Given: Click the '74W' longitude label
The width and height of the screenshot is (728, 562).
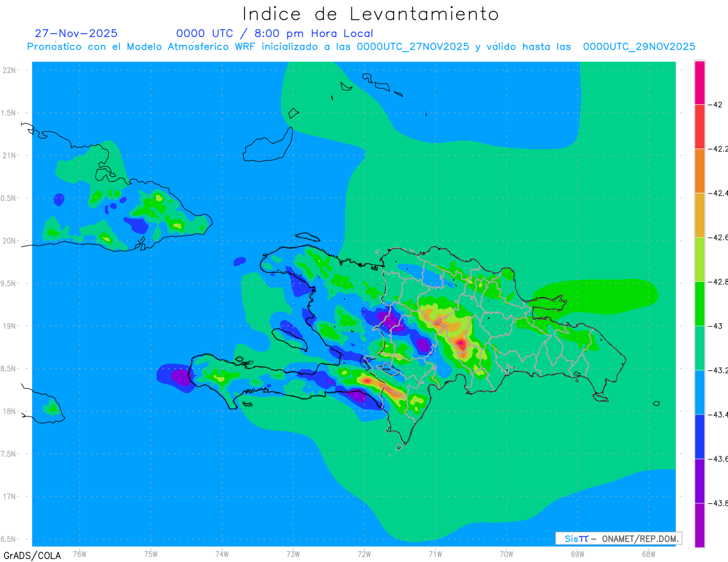Looking at the screenshot, I should click(x=222, y=554).
